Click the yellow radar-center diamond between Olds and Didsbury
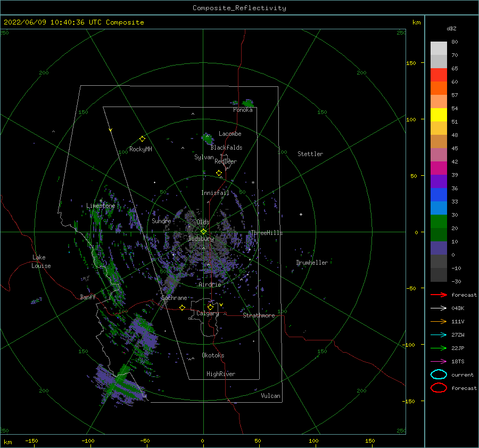Image resolution: width=479 pixels, height=448 pixels. pos(203,232)
